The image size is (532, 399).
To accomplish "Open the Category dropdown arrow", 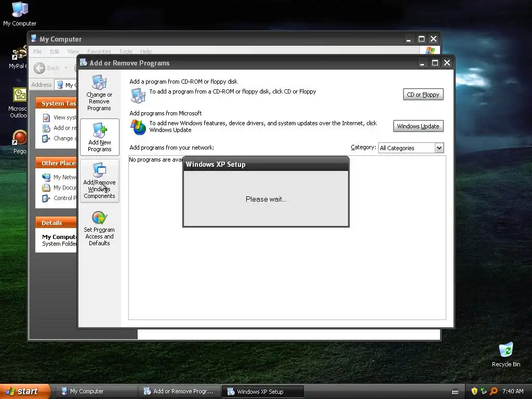I will pyautogui.click(x=439, y=148).
